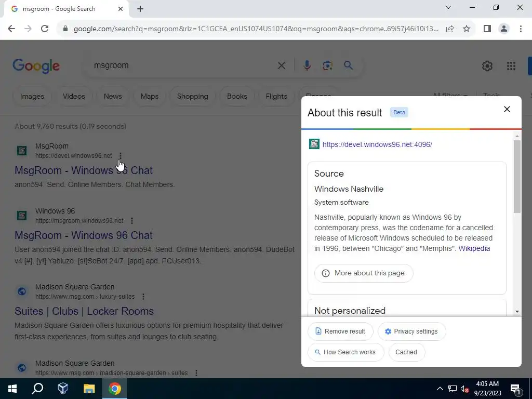532x399 pixels.
Task: Click the panel scrollbar down arrow
Action: (x=517, y=312)
